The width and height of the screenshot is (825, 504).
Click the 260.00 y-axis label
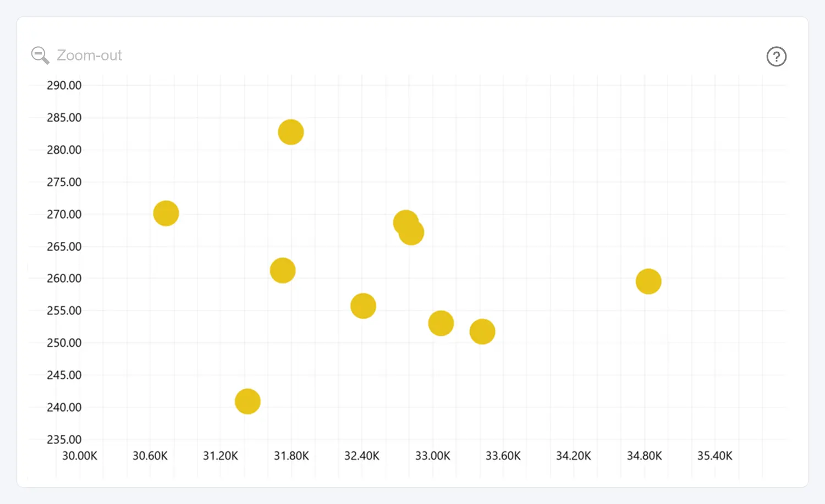coord(64,278)
